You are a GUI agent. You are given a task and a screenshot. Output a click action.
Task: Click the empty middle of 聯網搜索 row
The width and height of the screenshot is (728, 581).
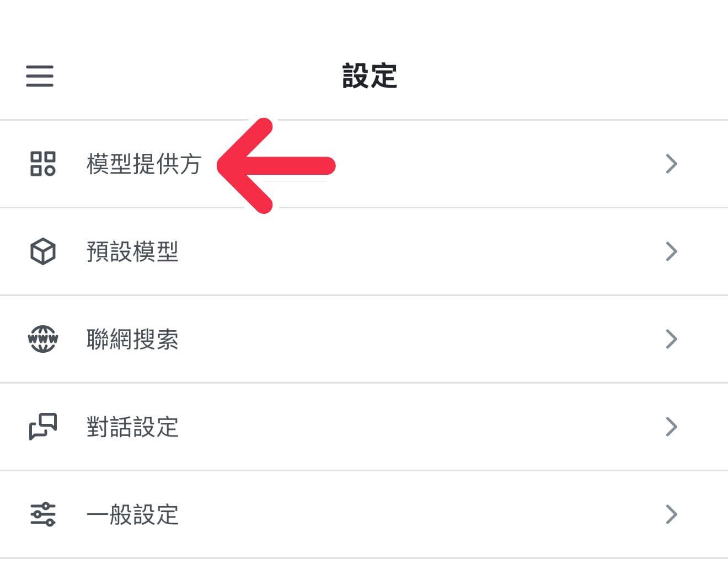(x=419, y=339)
